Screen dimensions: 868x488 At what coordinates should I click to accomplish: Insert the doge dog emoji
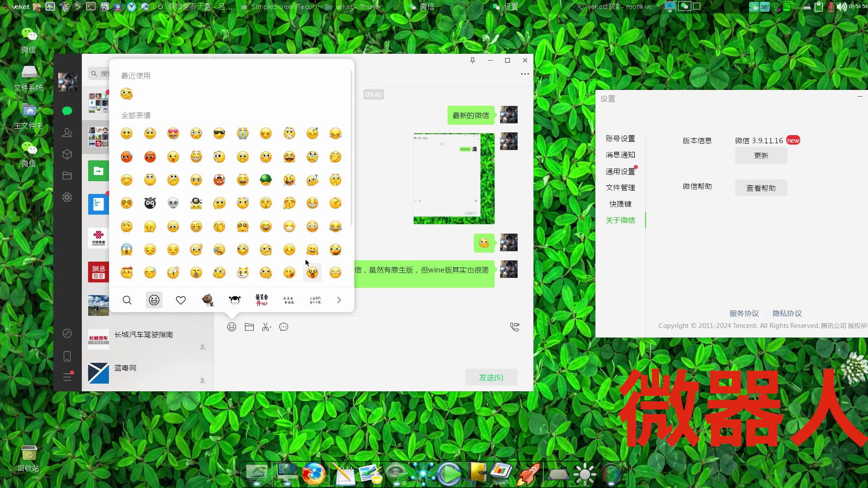point(243,272)
